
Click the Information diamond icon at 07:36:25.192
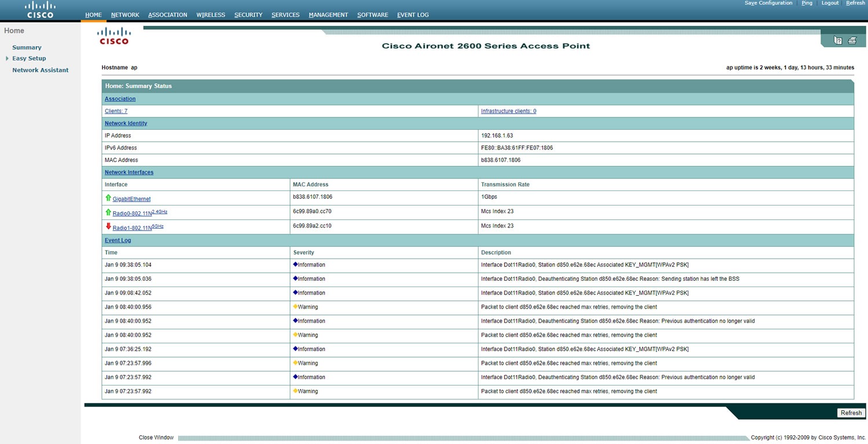pos(295,349)
